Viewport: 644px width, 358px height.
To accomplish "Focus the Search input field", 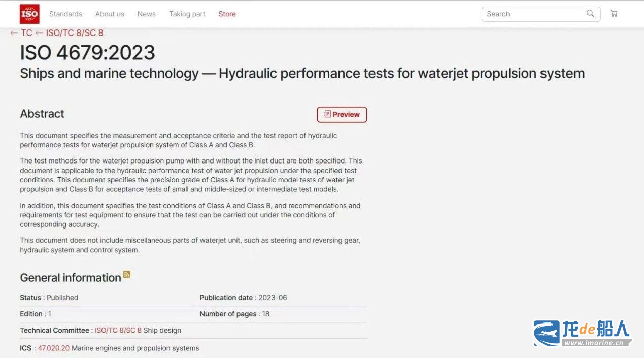I will [x=533, y=14].
